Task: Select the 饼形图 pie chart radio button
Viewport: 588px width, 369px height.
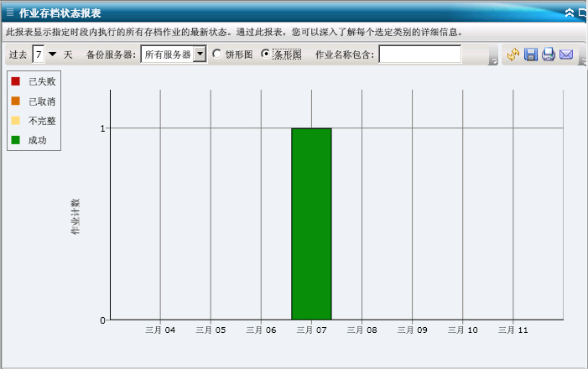Action: point(216,54)
